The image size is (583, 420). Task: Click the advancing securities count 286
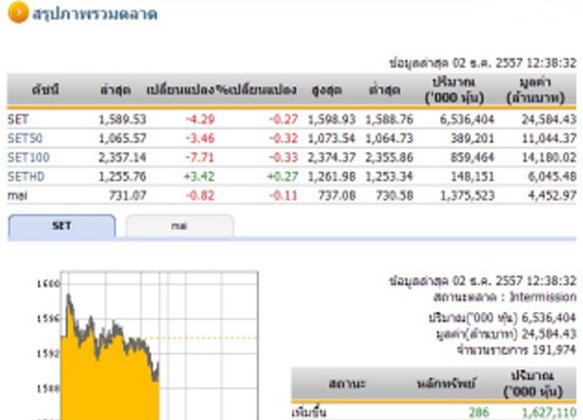coord(479,413)
